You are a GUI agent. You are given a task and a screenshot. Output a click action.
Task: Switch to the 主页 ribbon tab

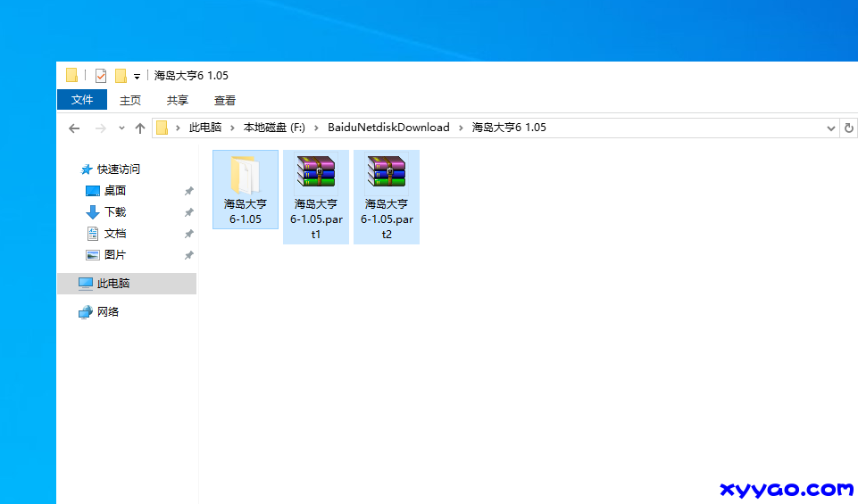click(x=130, y=101)
